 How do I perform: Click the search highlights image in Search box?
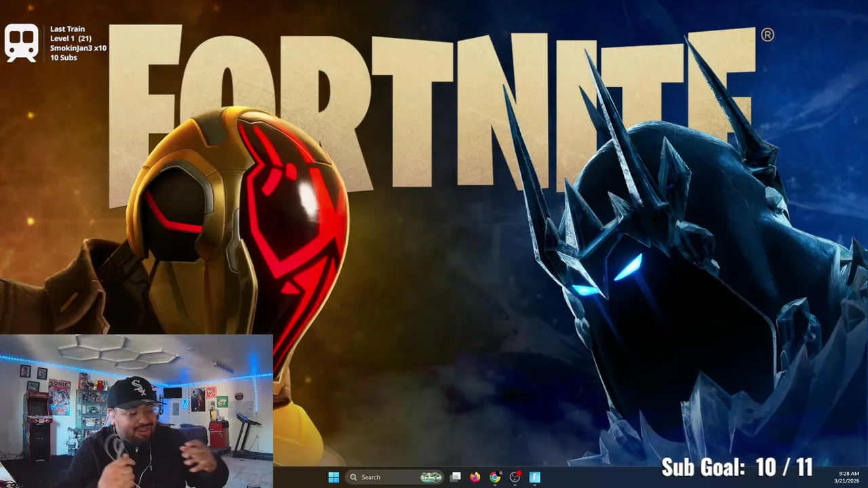coord(431,477)
